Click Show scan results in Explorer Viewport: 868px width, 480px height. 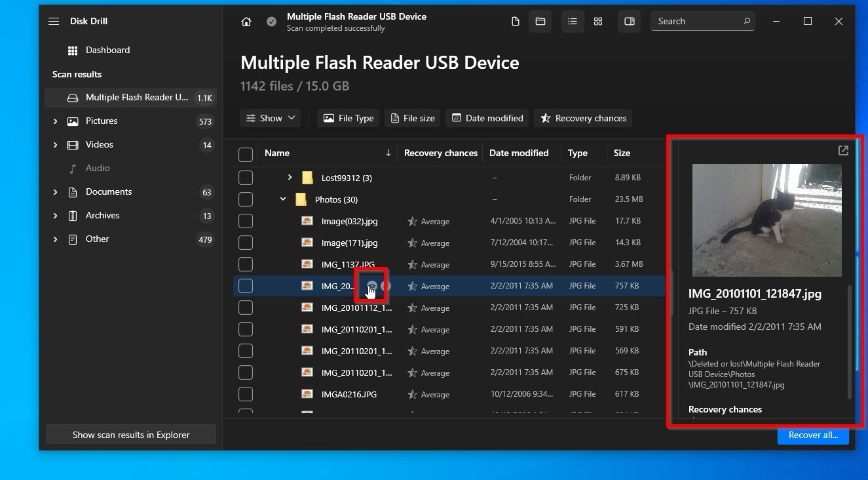(131, 435)
